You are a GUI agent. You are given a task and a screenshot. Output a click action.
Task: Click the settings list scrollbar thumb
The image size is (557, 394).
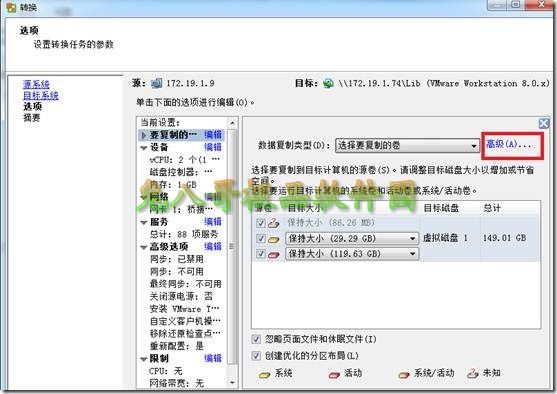coord(232,246)
